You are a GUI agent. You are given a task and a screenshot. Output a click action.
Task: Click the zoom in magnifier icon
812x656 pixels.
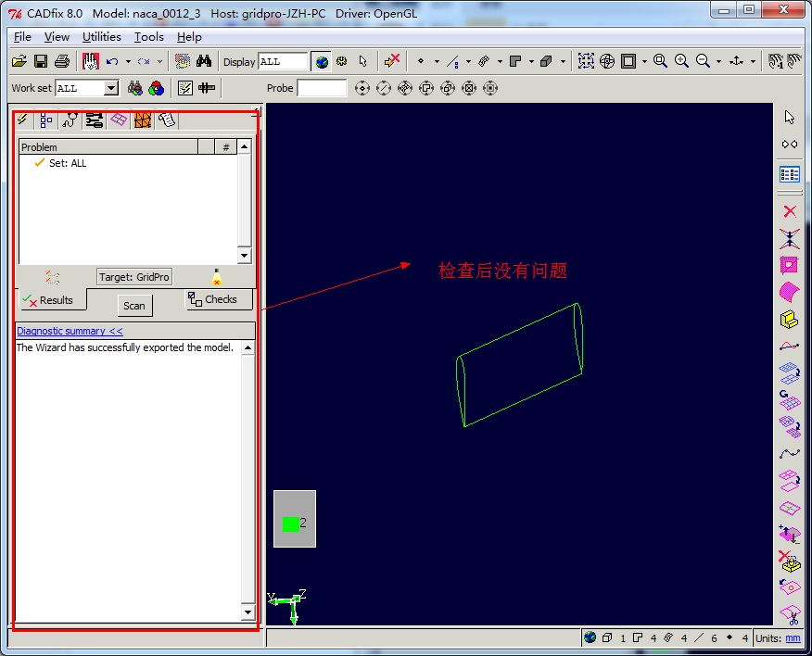[681, 61]
